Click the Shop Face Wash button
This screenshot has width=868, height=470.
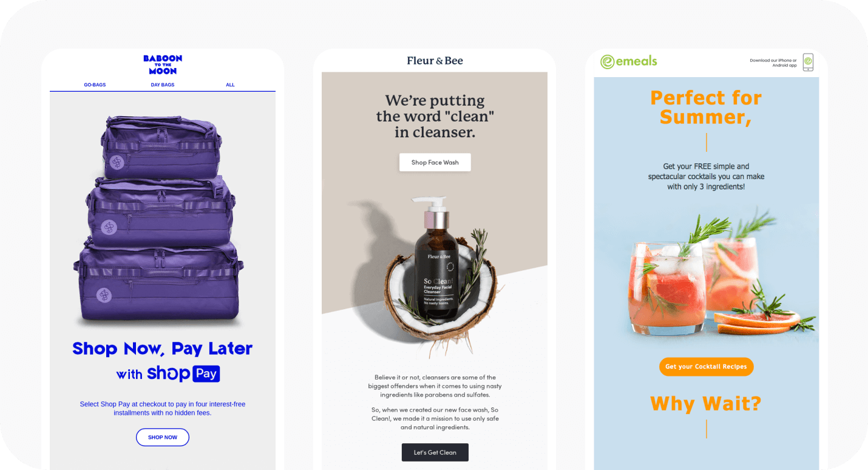click(435, 162)
